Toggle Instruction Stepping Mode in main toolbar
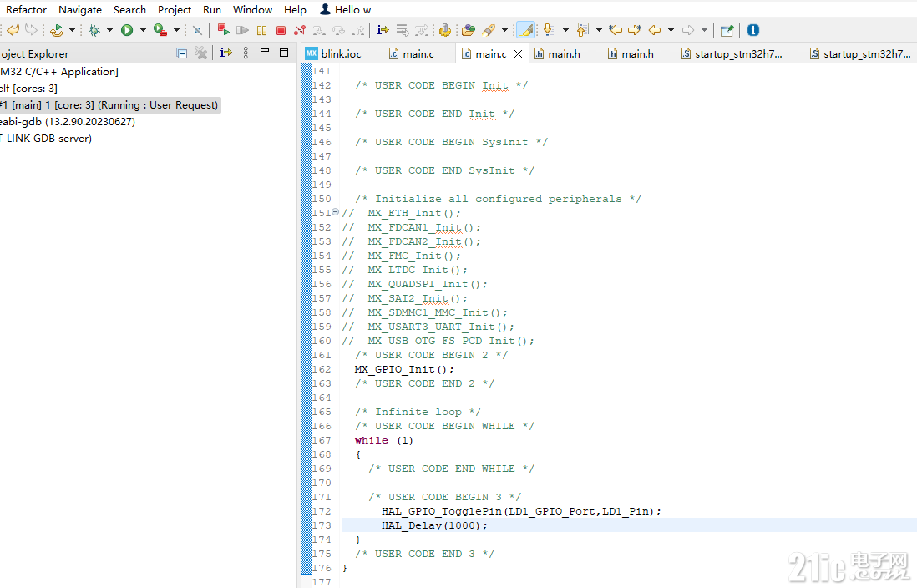Viewport: 917px width, 588px height. coord(383,30)
